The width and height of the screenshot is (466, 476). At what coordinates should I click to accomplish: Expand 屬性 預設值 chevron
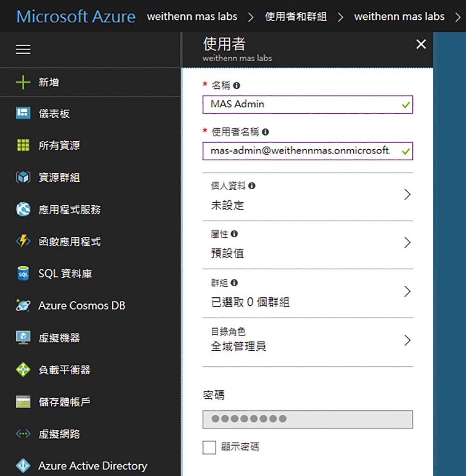[407, 242]
